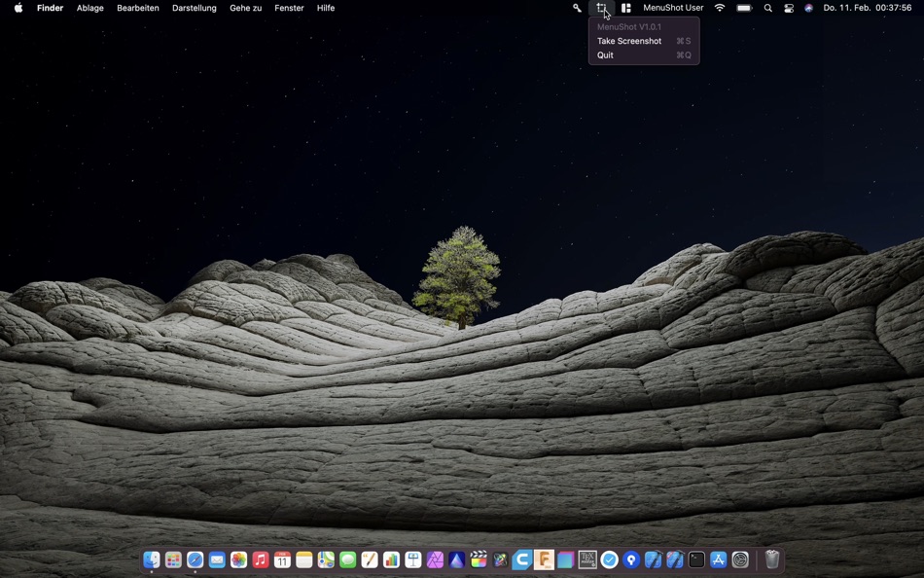Open the Fenster menu
Viewport: 924px width, 578px height.
[x=289, y=8]
